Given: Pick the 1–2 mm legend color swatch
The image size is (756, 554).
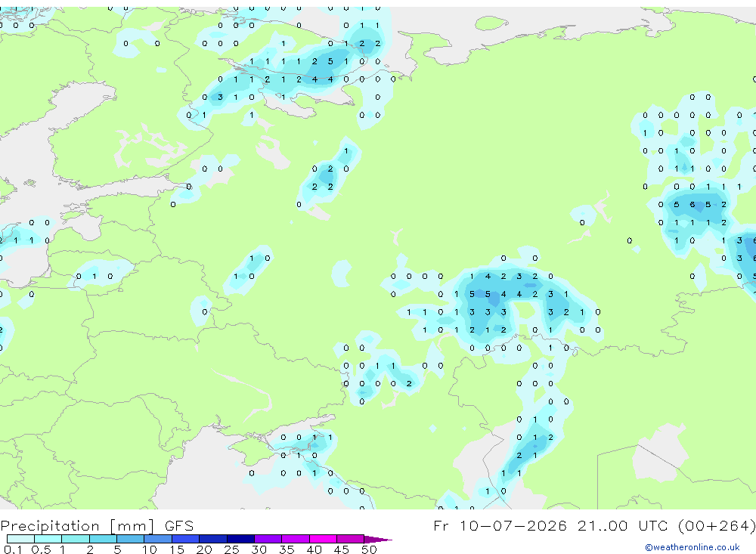Looking at the screenshot, I should (x=76, y=539).
